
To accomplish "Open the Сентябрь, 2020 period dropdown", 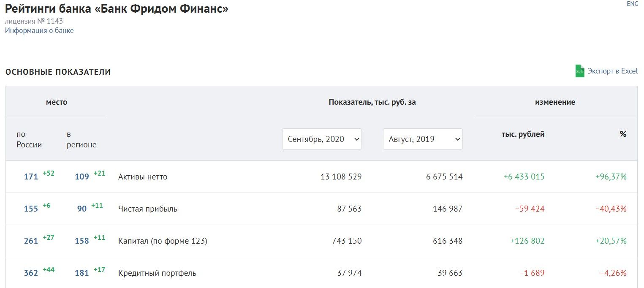I will (x=322, y=139).
